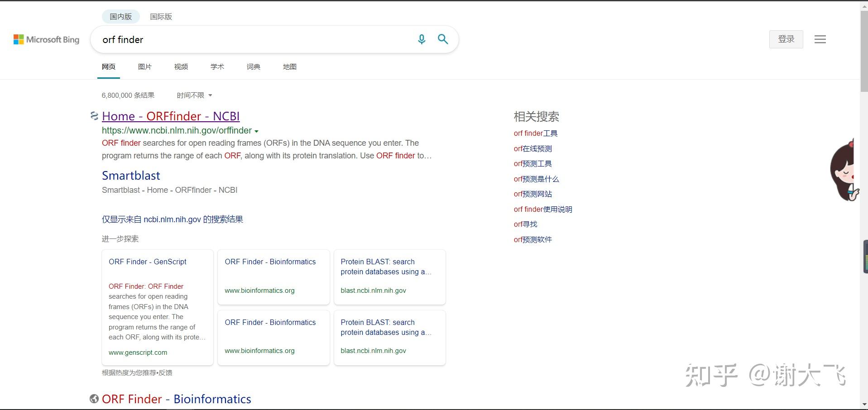Screen dimensions: 868x410
Task: Click the Microsoft Bing logo
Action: tap(46, 39)
